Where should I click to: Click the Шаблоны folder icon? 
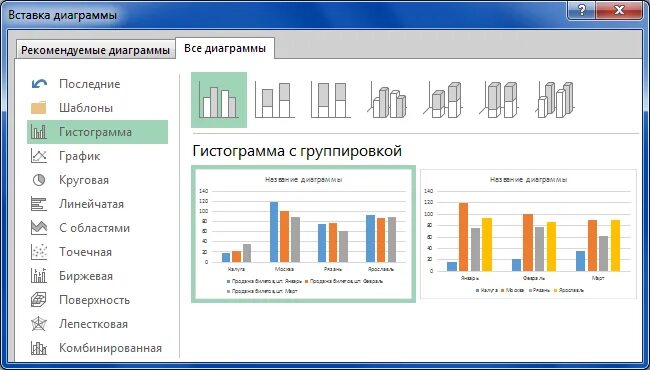[39, 108]
